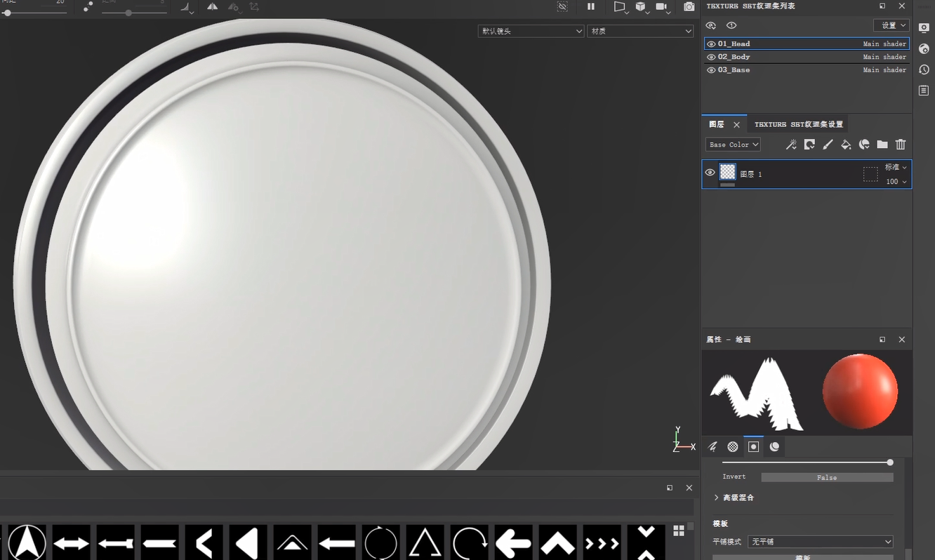This screenshot has height=560, width=935.
Task: Click the Invert False toggle
Action: click(827, 477)
